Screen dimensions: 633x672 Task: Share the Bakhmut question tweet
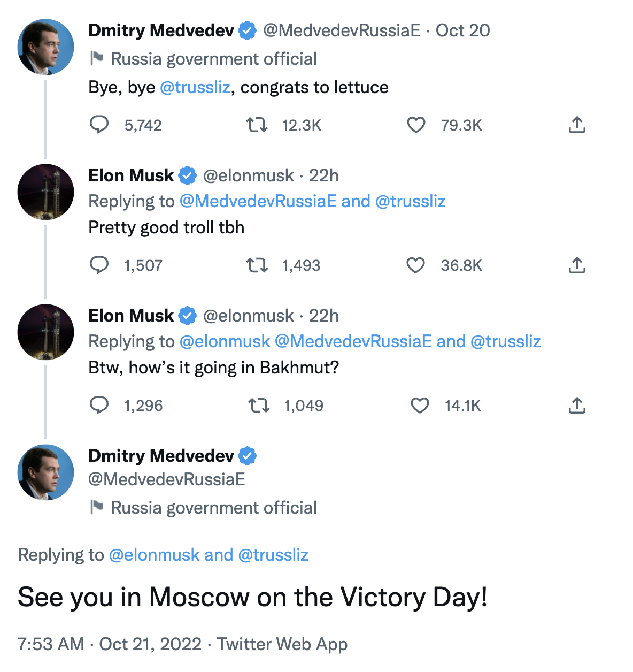pos(577,406)
